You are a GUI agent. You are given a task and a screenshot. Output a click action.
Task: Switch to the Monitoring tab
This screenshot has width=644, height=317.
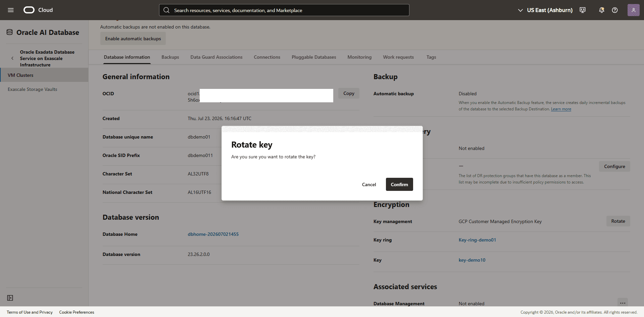point(359,57)
